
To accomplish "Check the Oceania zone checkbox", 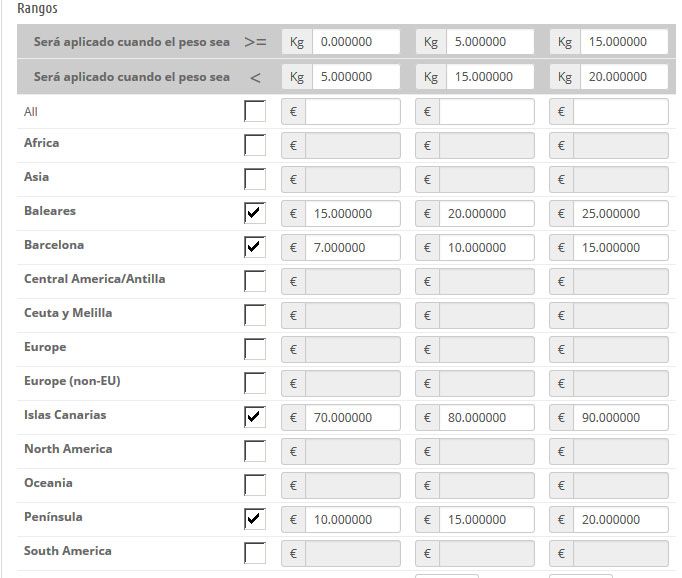I will click(255, 485).
